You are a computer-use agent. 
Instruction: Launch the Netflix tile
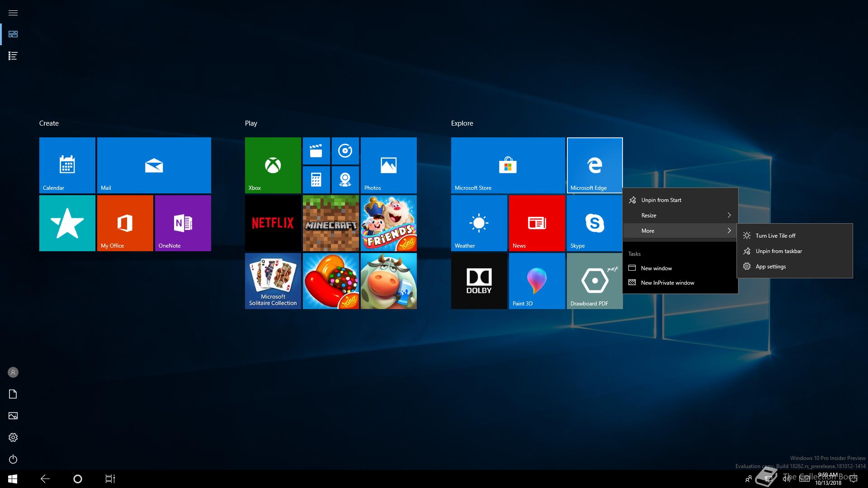(273, 223)
